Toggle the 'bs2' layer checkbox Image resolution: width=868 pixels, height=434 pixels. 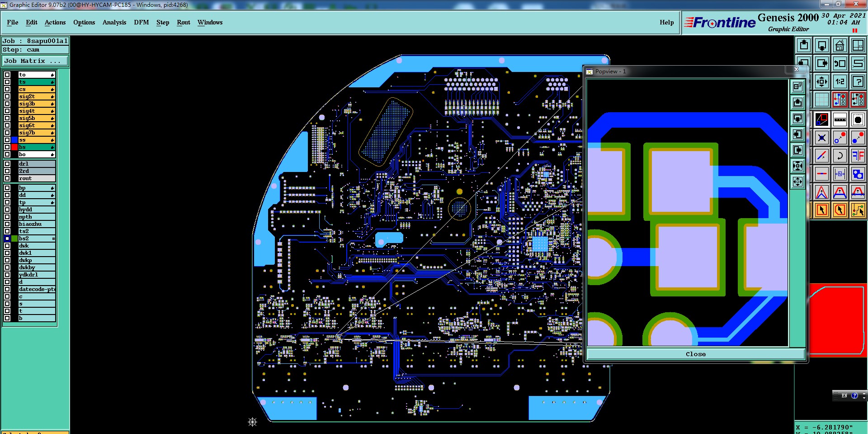pos(7,238)
